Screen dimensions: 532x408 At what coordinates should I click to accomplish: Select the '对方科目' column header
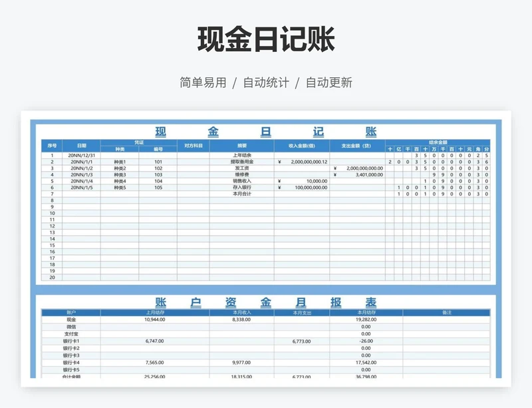click(194, 146)
